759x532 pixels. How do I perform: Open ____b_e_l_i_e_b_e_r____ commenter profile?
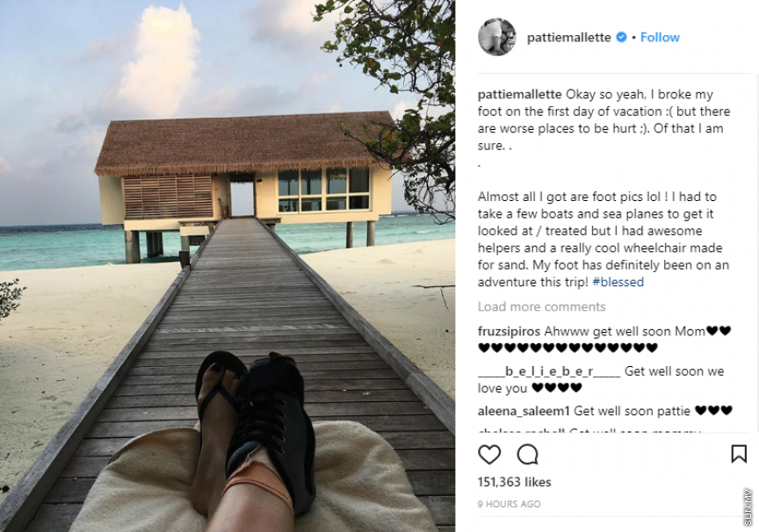(x=549, y=371)
